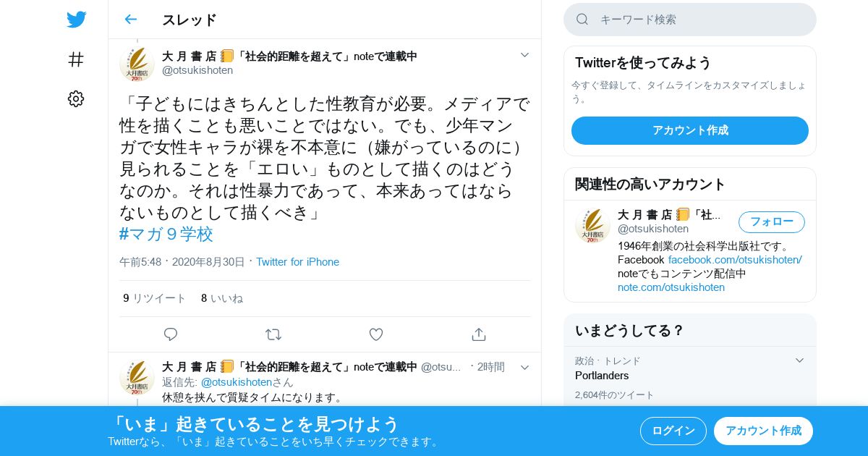Image resolution: width=868 pixels, height=456 pixels.
Task: Open the note.com/otsukishoten link
Action: point(671,287)
